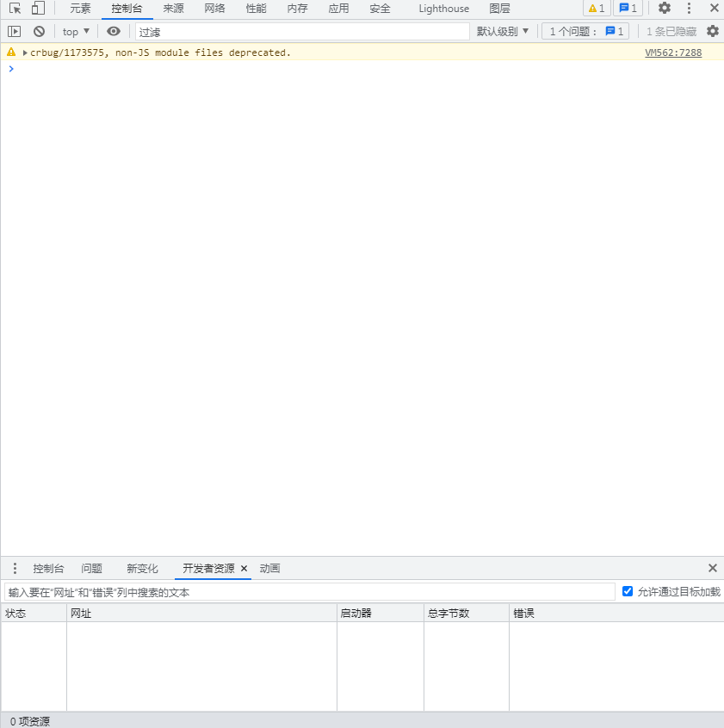Create a live expression with the eye icon
Viewport: 724px width, 728px height.
pyautogui.click(x=114, y=31)
